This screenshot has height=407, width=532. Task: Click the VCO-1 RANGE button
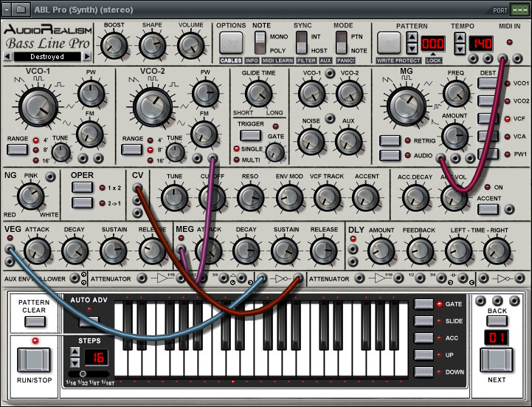click(x=17, y=149)
